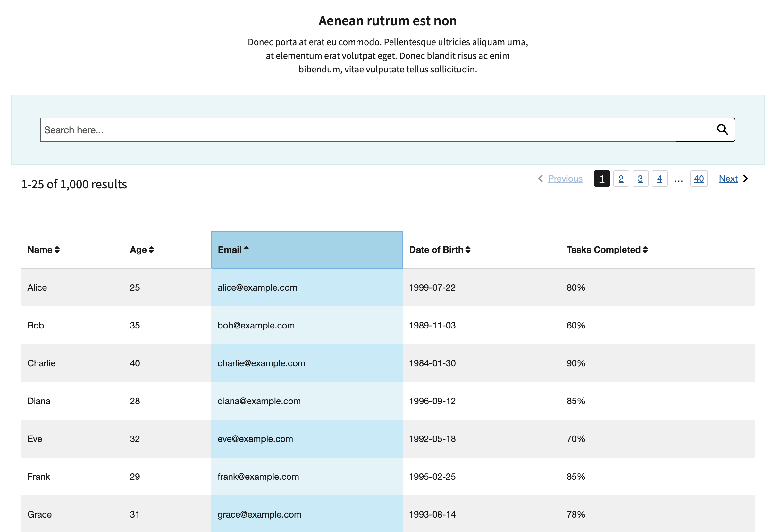Viewport: 772px width, 532px height.
Task: Click email 'frank@example.com'
Action: tap(258, 476)
